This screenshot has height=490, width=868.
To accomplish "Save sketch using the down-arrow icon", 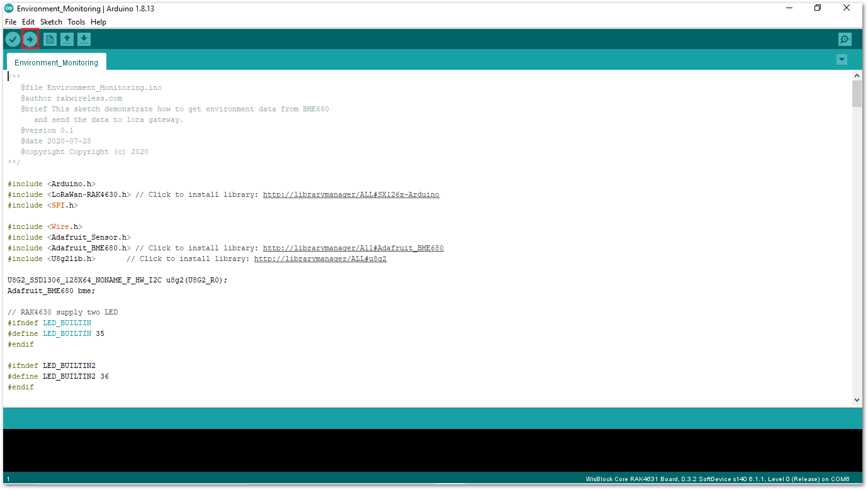I will coord(84,39).
